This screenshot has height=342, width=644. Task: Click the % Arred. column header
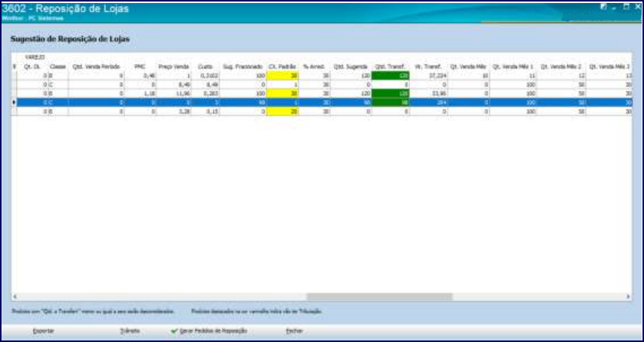pos(314,66)
